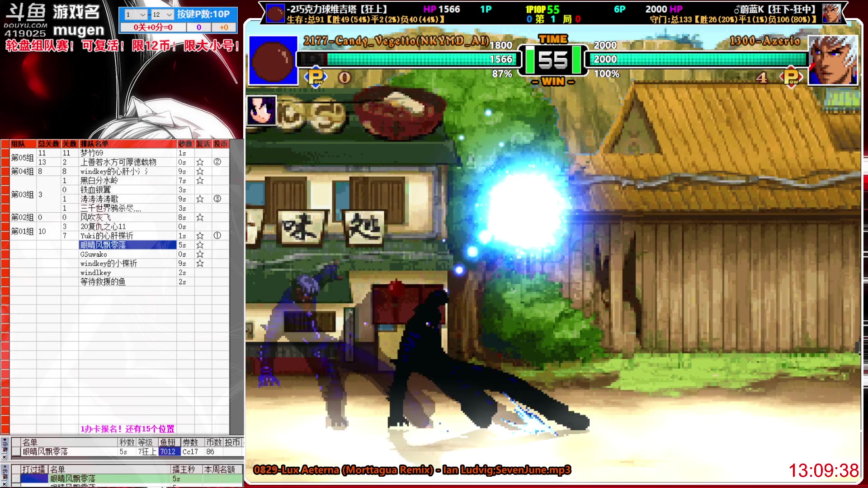Click the circled 1 coin marker
Screen dimensions: 868x488
pyautogui.click(x=217, y=235)
